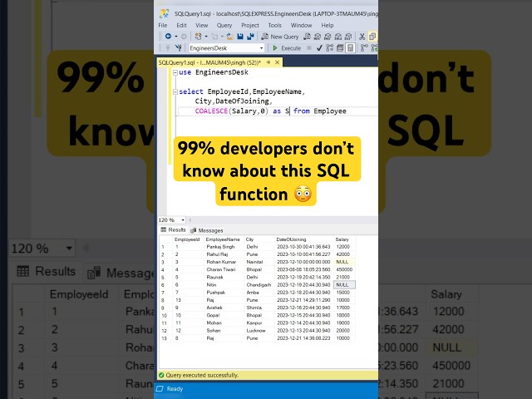Click the Save floppy disk icon

[x=240, y=37]
